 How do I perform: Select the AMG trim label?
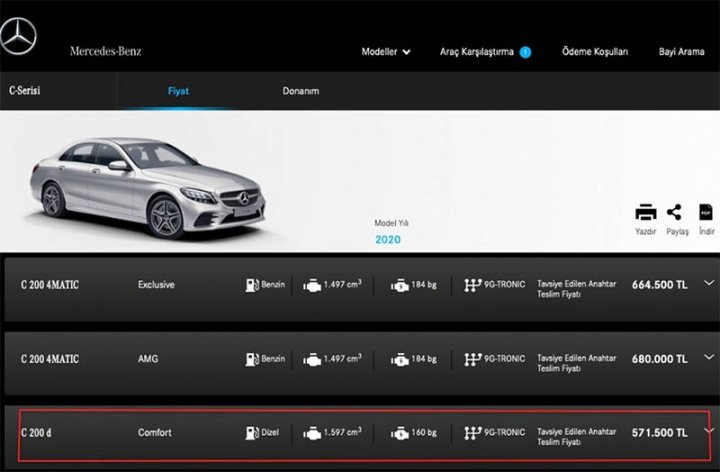(x=148, y=359)
